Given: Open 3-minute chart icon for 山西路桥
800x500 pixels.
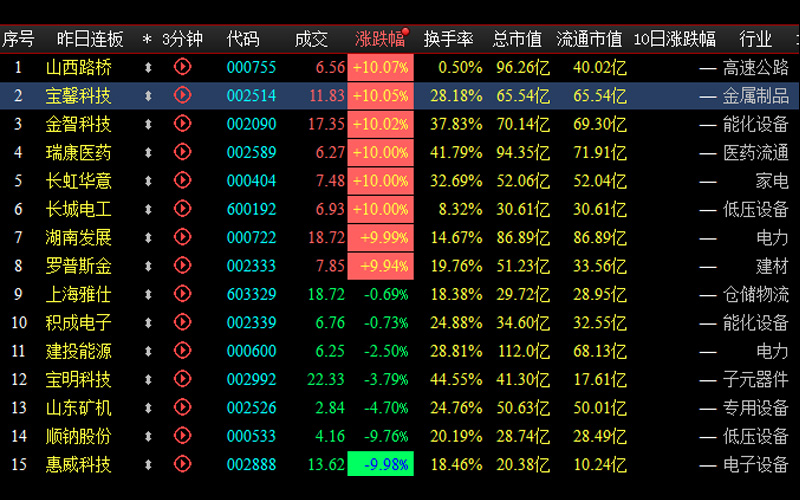Looking at the screenshot, I should click(x=182, y=67).
